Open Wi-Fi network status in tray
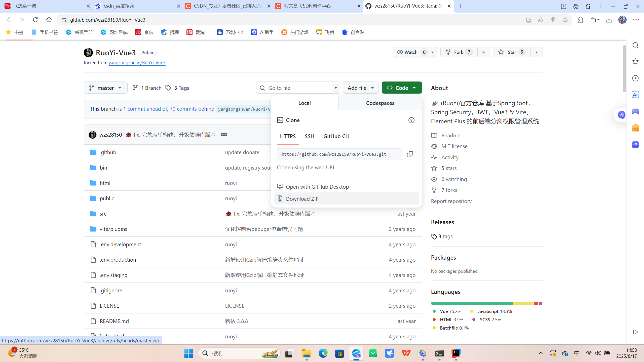Image resolution: width=644 pixels, height=362 pixels. pyautogui.click(x=589, y=353)
